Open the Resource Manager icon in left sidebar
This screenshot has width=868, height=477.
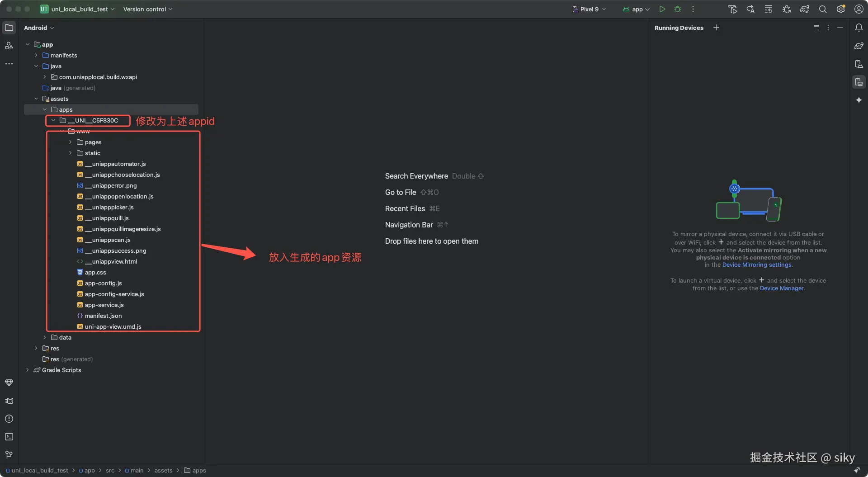coord(9,46)
